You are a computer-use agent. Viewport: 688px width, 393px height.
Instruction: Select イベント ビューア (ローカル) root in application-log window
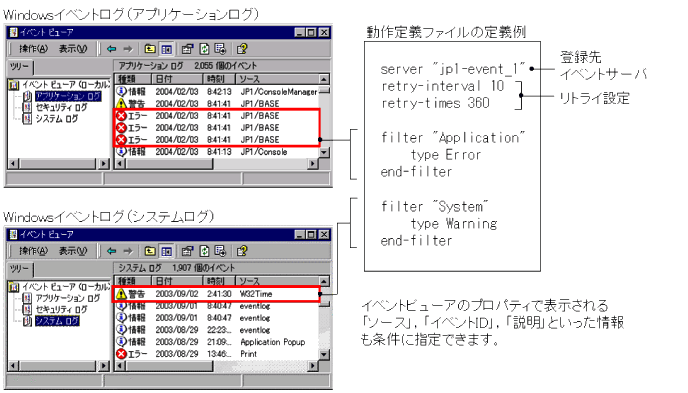[x=65, y=85]
